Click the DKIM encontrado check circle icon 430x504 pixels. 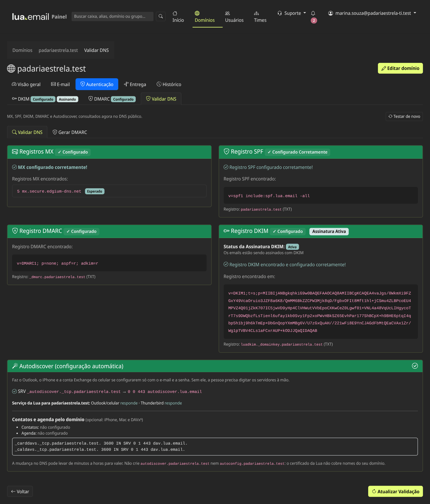pyautogui.click(x=226, y=264)
